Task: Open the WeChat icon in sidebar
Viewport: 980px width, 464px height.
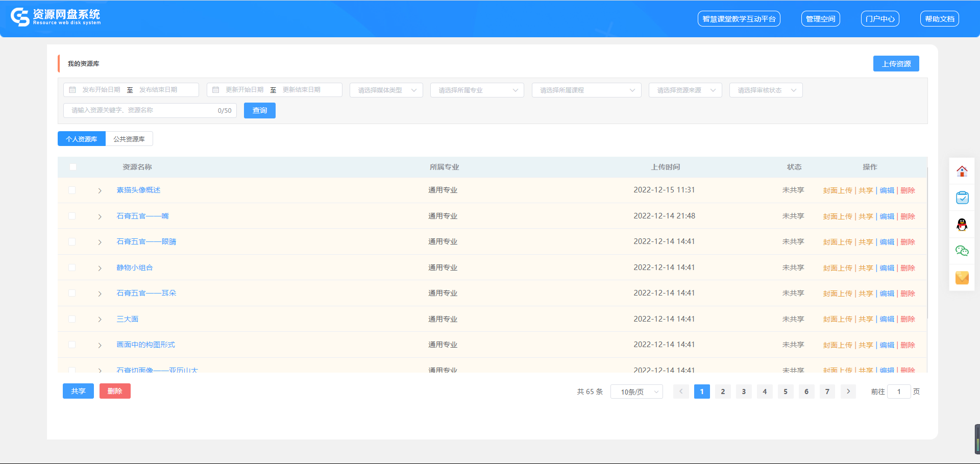Action: click(x=962, y=251)
